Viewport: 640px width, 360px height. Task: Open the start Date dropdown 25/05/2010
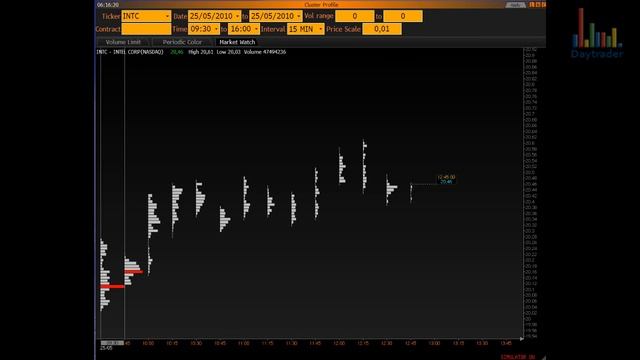pos(214,16)
